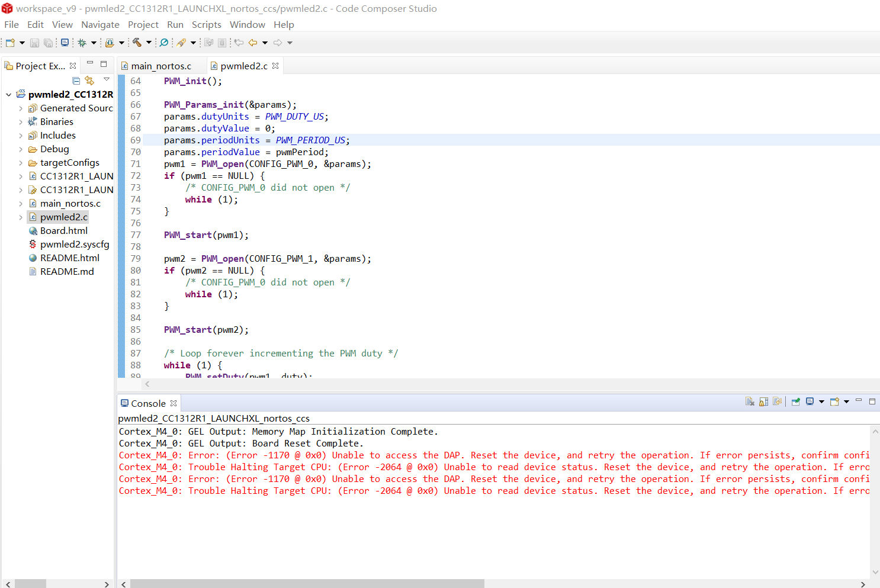The height and width of the screenshot is (588, 880).
Task: Close the pwmled2.c editor tab
Action: [275, 66]
